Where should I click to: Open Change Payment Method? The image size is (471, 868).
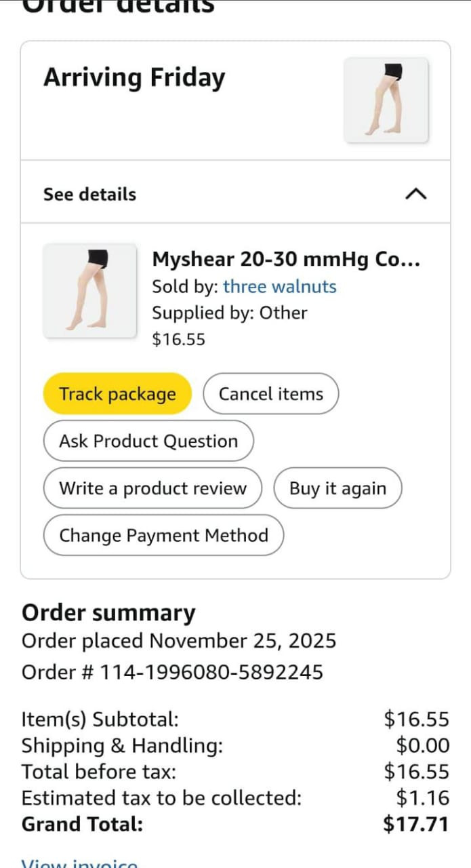[163, 536]
